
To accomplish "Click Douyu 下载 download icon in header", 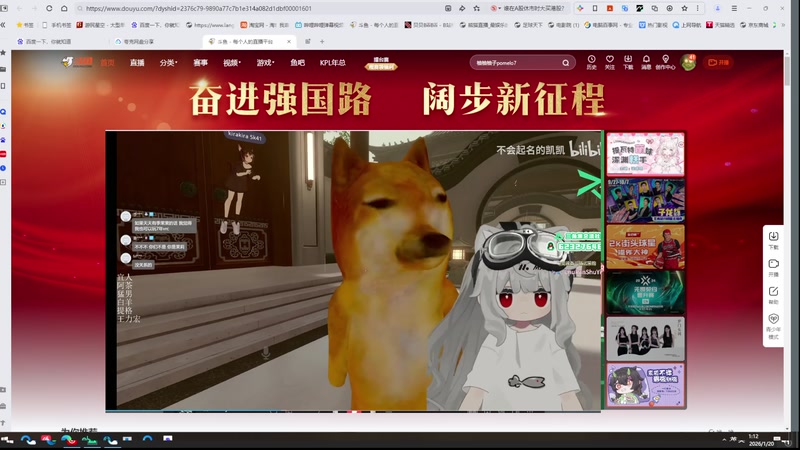I will 628,62.
